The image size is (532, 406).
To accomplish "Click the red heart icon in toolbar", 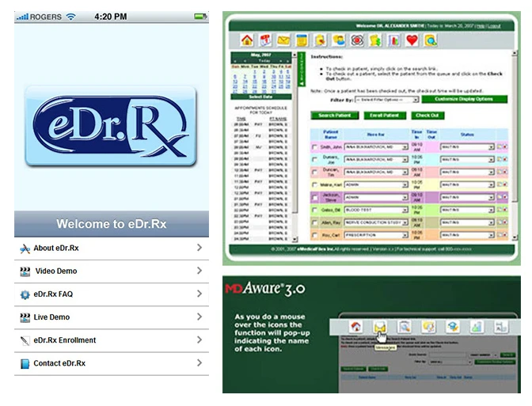I will point(412,40).
